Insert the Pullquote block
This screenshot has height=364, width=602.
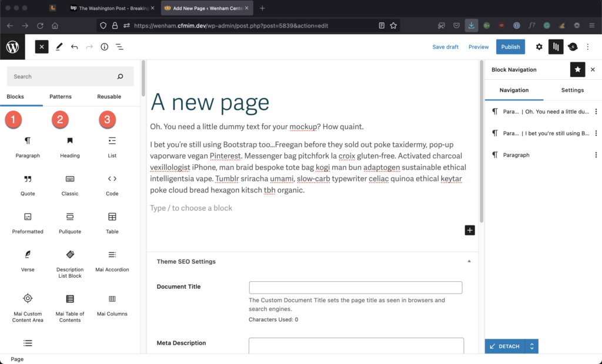(70, 223)
